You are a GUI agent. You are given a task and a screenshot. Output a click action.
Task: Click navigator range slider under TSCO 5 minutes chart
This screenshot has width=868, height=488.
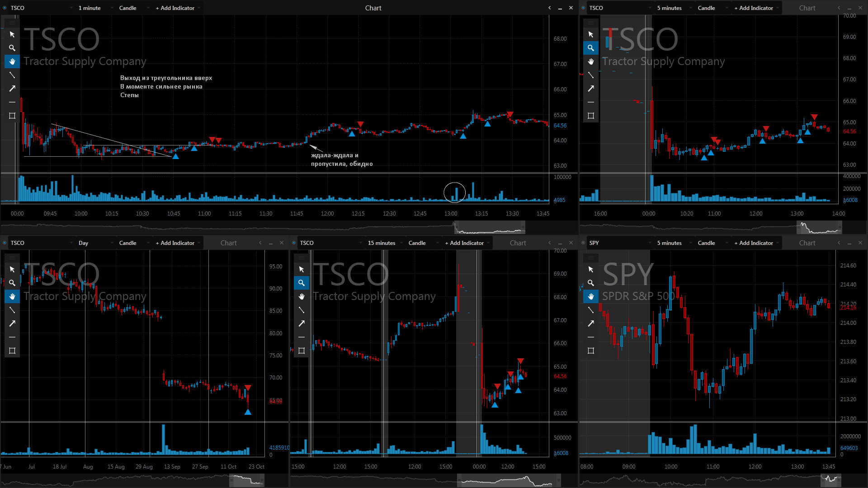(x=819, y=227)
